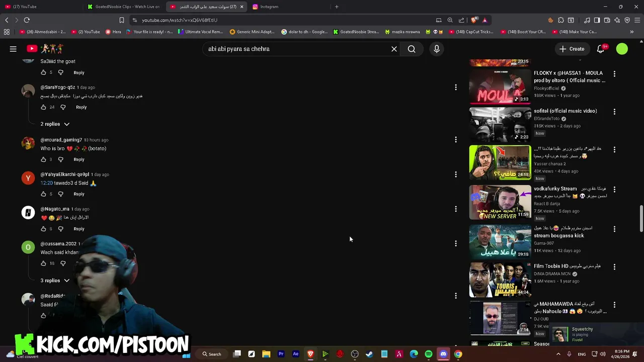The height and width of the screenshot is (362, 644).
Task: Open mazika mrawna bookmark
Action: pyautogui.click(x=402, y=32)
